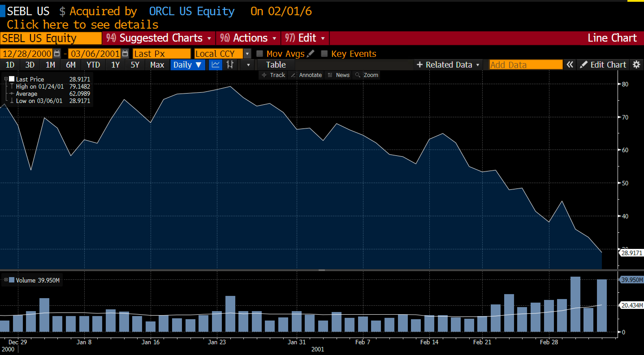Open the Daily periodicity dropdown
This screenshot has width=644, height=355.
click(188, 65)
